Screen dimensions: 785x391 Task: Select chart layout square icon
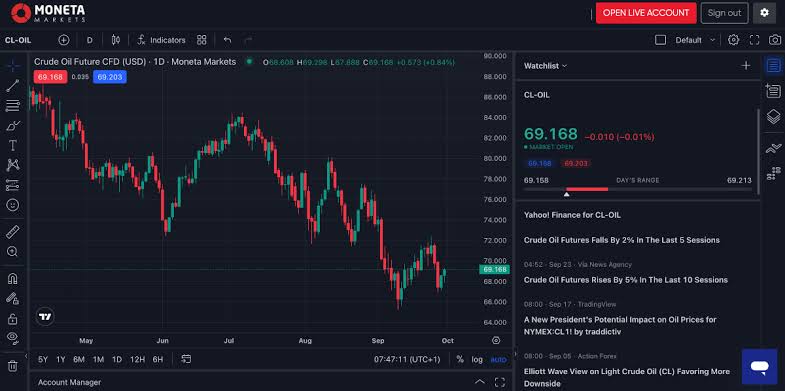[660, 40]
